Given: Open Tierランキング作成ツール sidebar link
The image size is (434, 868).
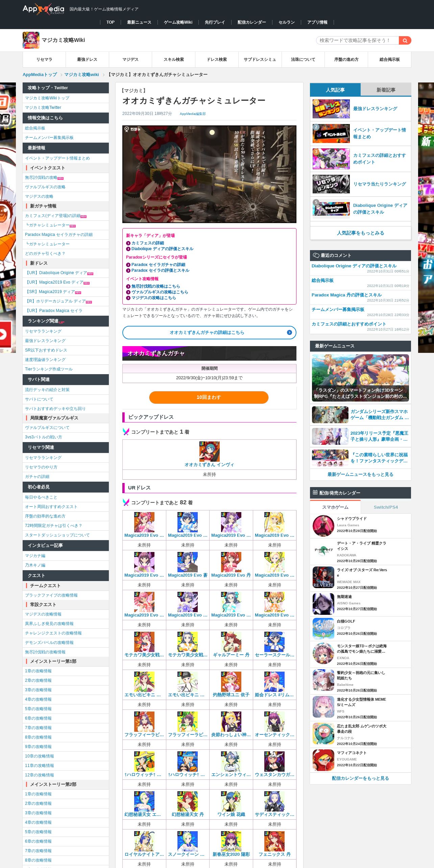Looking at the screenshot, I should pos(49,369).
